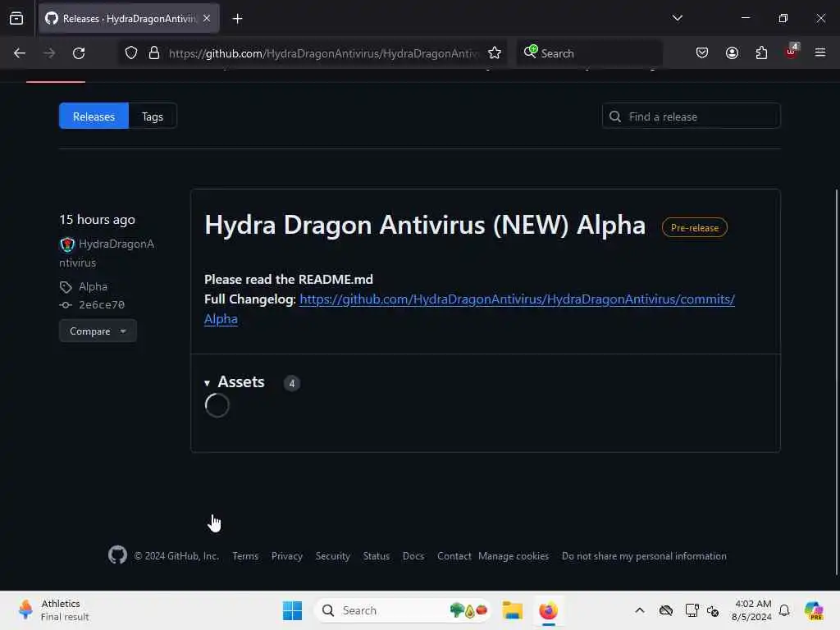
Task: Click the 15 hours ago timestamp
Action: pos(97,220)
